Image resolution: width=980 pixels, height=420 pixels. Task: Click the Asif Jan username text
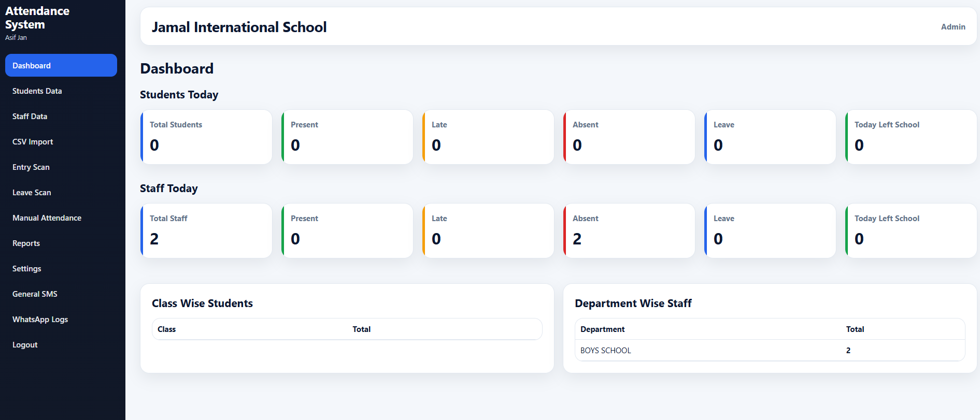[x=16, y=37]
